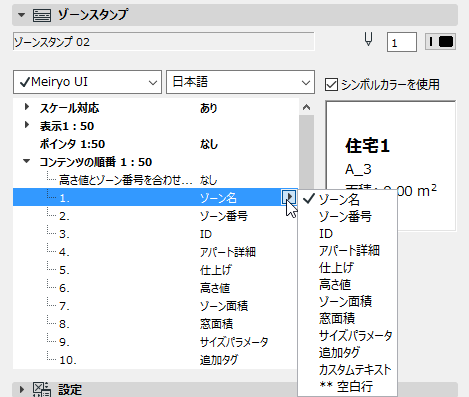
Task: Open the black pen color swatch
Action: click(x=440, y=42)
